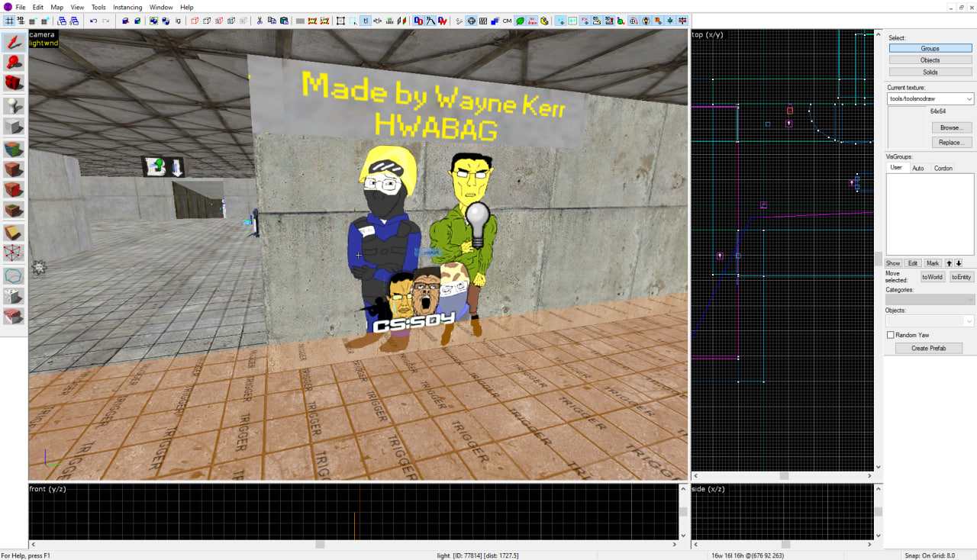977x560 pixels.
Task: Open the View menu
Action: coord(77,7)
